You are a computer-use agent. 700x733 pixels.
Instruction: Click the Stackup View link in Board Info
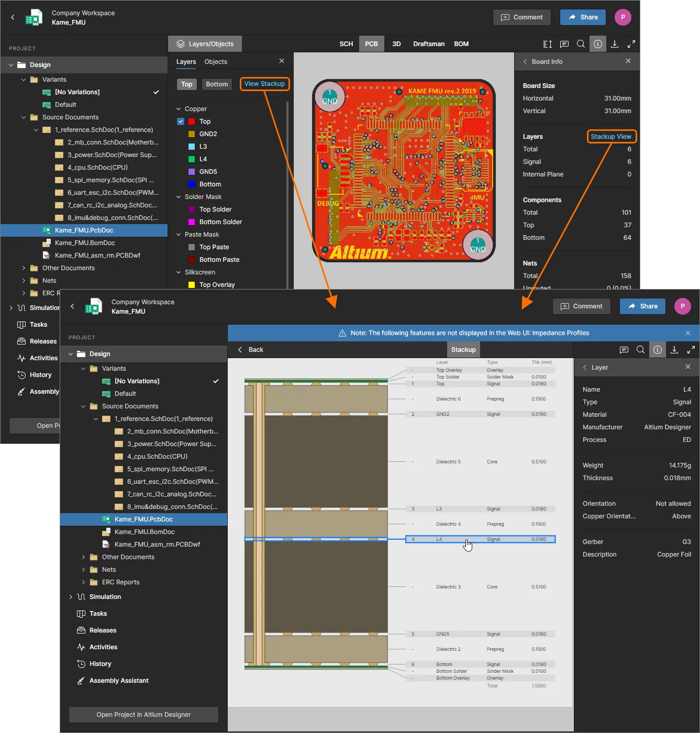611,137
